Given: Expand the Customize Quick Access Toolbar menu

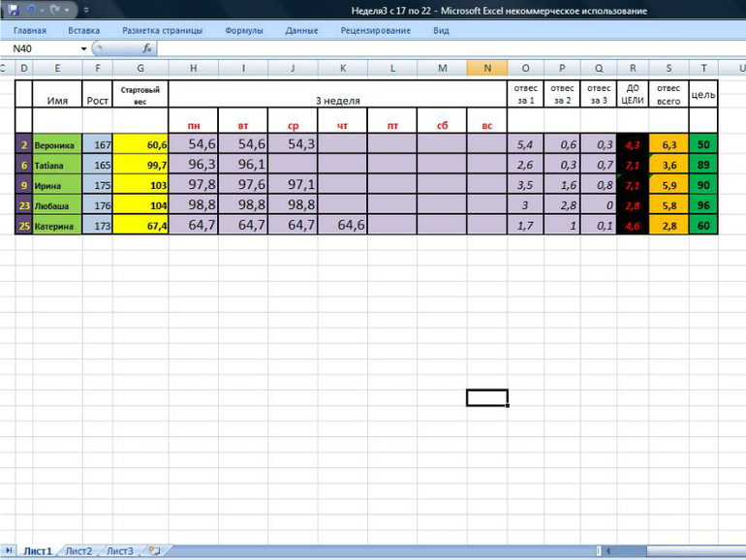Looking at the screenshot, I should point(84,10).
